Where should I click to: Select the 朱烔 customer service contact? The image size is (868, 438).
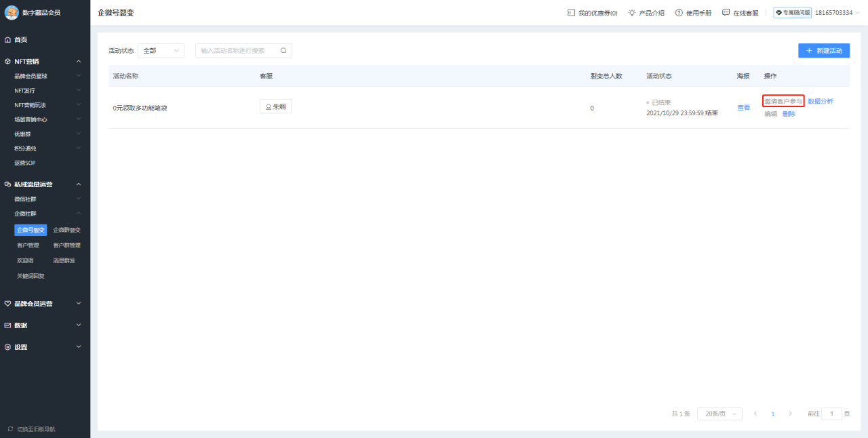point(275,106)
